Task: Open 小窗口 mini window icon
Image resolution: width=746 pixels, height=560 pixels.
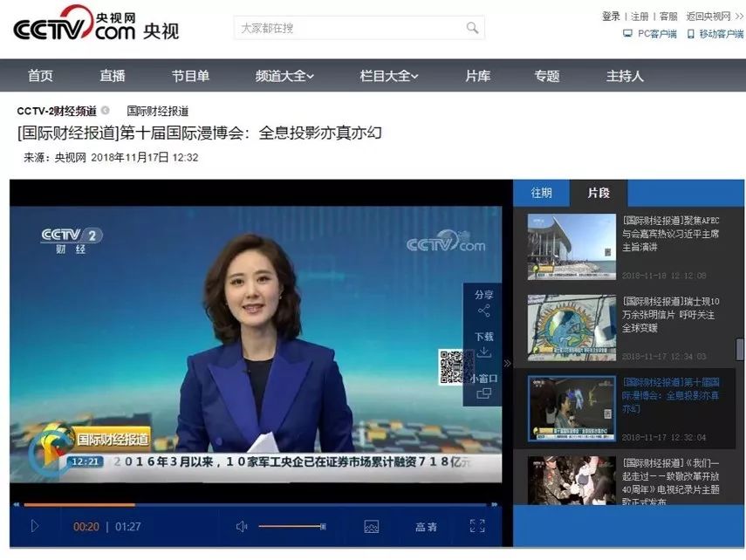Action: 484,393
